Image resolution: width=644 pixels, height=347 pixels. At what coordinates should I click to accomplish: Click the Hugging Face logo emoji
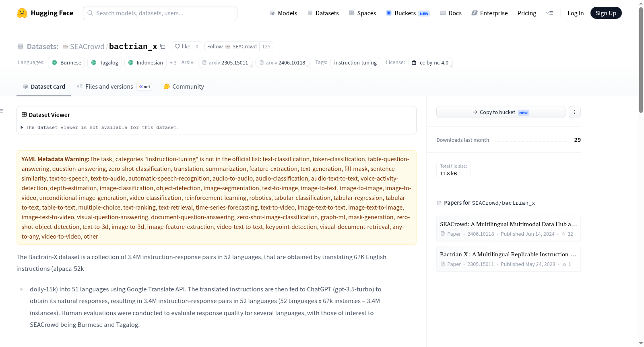(22, 13)
